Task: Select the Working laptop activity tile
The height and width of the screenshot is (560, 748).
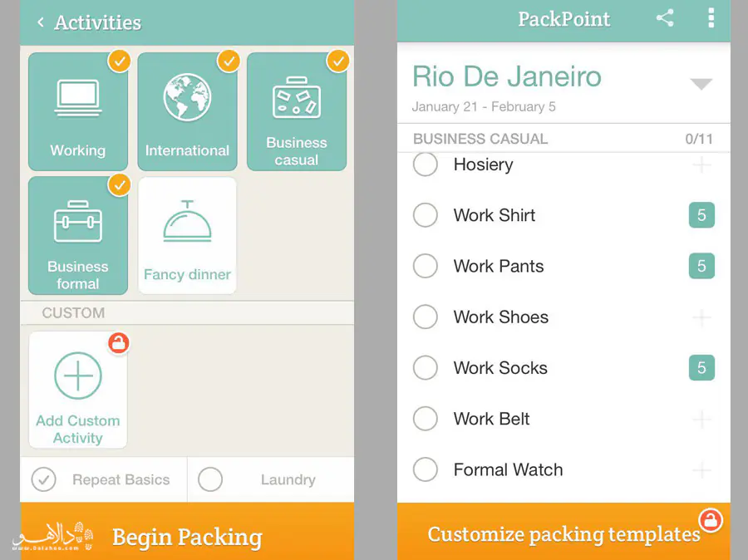Action: [78, 111]
